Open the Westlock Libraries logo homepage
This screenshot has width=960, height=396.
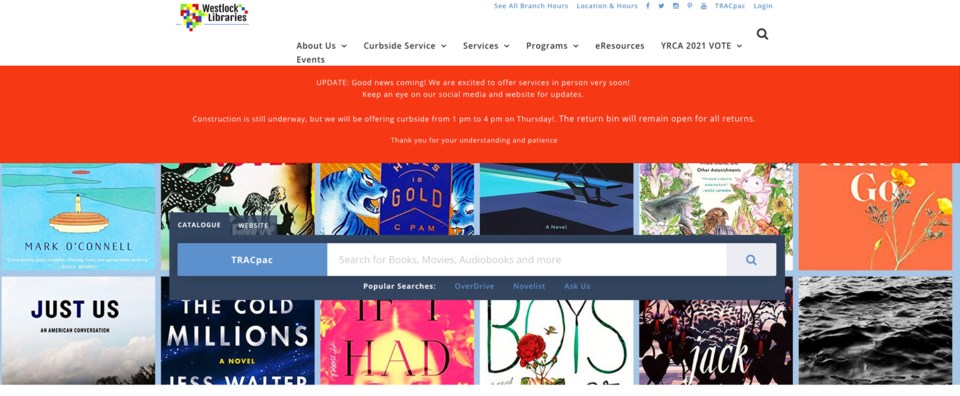point(212,17)
